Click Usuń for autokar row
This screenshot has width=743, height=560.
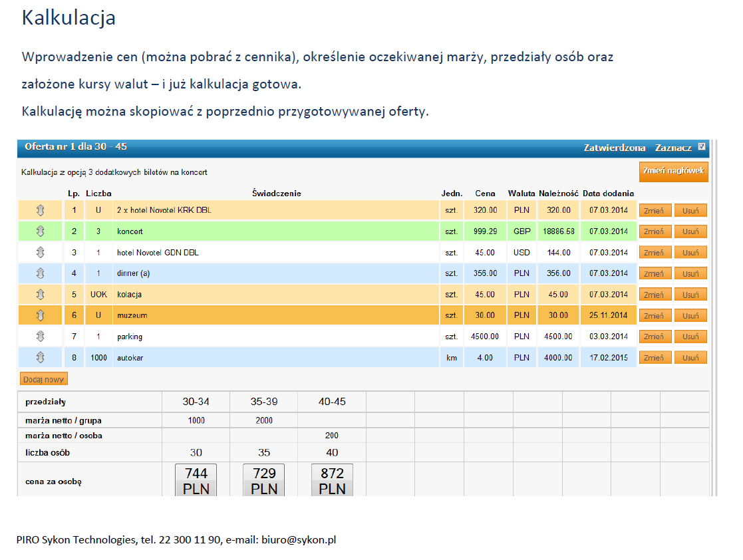click(x=690, y=358)
